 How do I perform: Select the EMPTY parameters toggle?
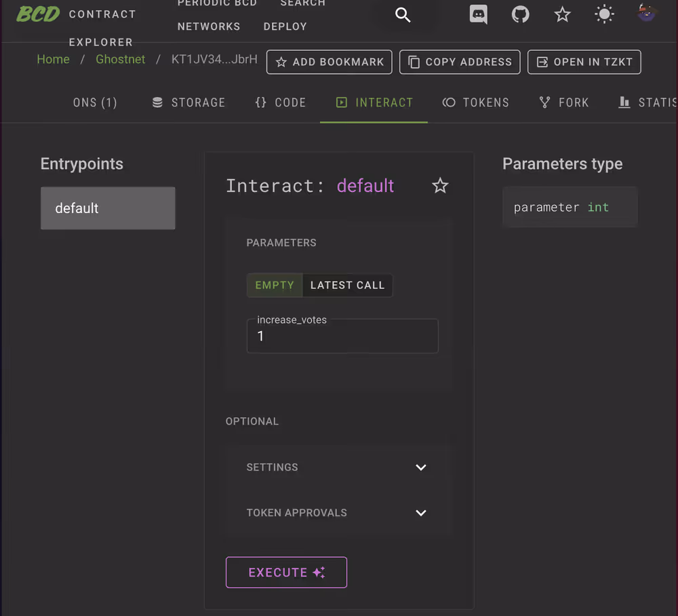coord(274,285)
